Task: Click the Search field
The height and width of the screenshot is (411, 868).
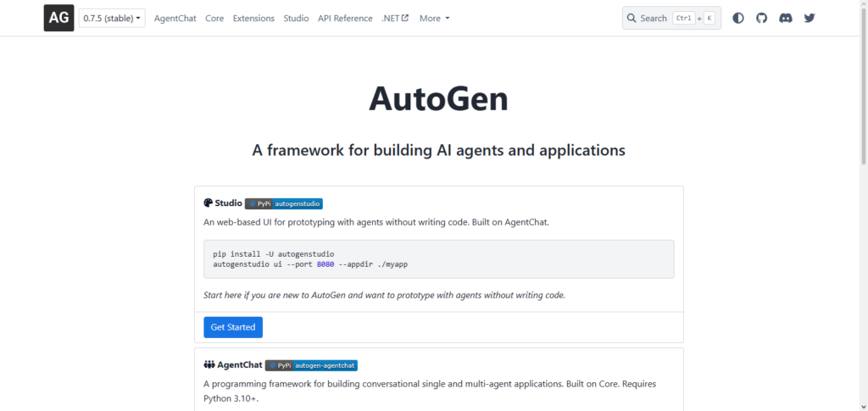Action: point(671,19)
